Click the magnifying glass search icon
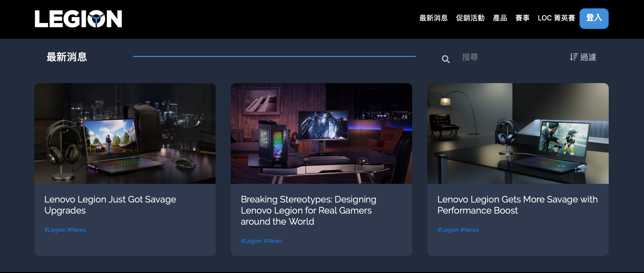Image resolution: width=644 pixels, height=273 pixels. coord(445,59)
